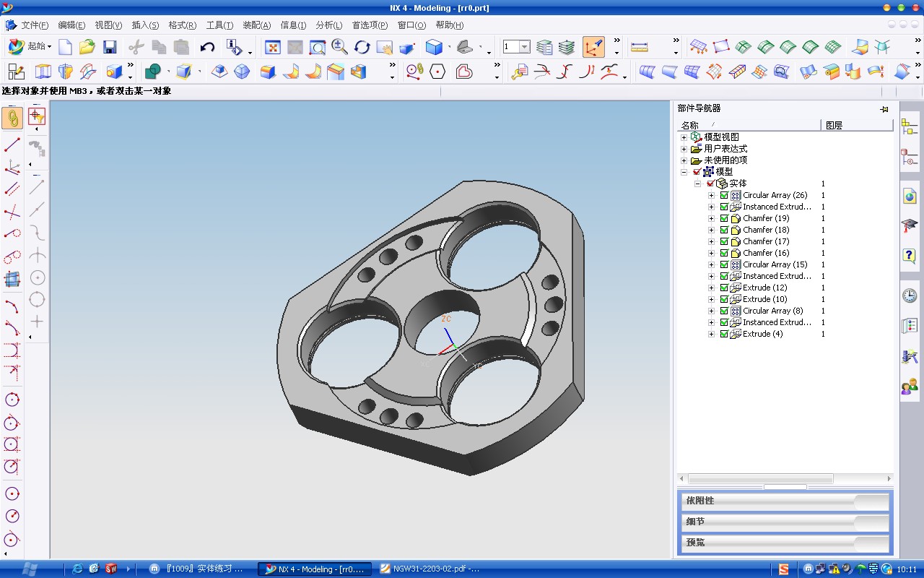
Task: Uncheck the Circular Array (15) feature
Action: pos(724,264)
